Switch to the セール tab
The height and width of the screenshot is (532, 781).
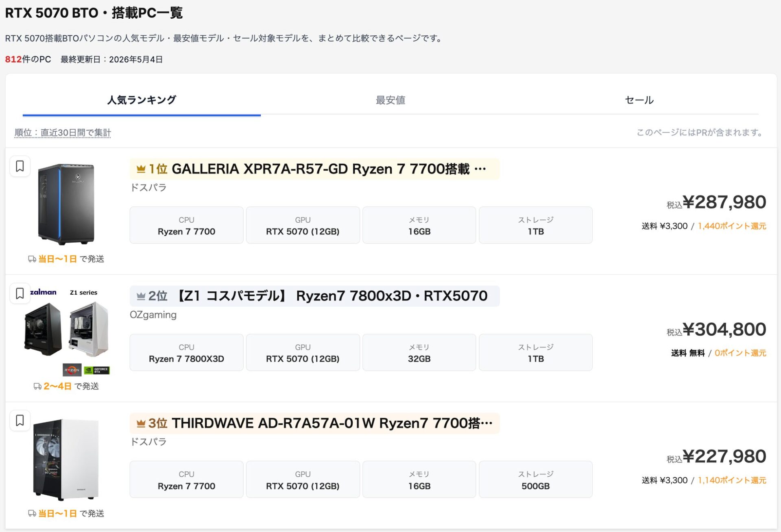pyautogui.click(x=639, y=100)
